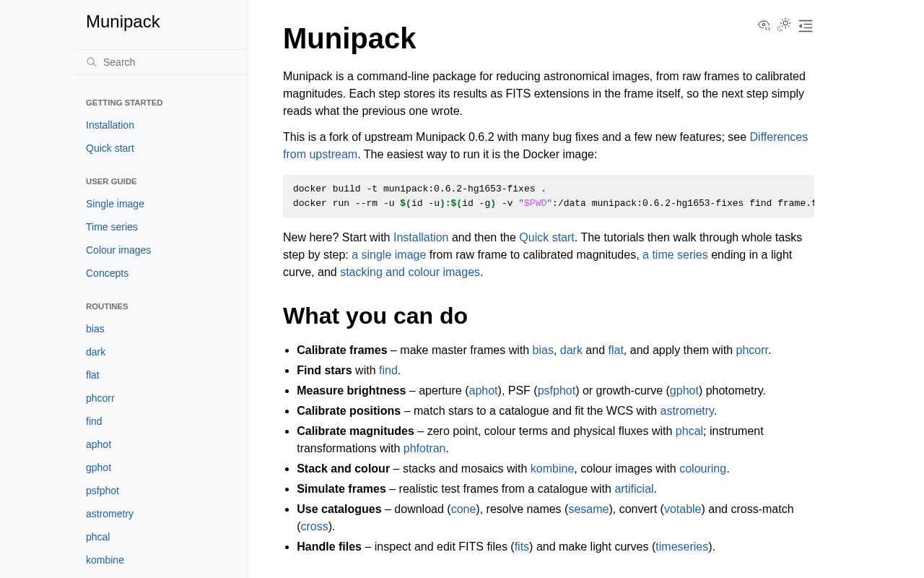The image size is (924, 578).
Task: Select aphot routine in the sidebar
Action: [x=98, y=444]
